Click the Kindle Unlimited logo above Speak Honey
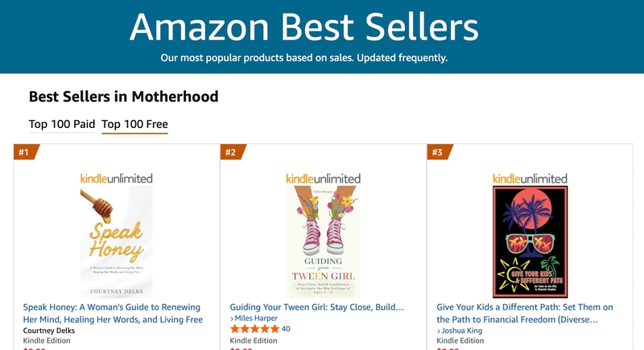The height and width of the screenshot is (350, 644). pos(117,178)
